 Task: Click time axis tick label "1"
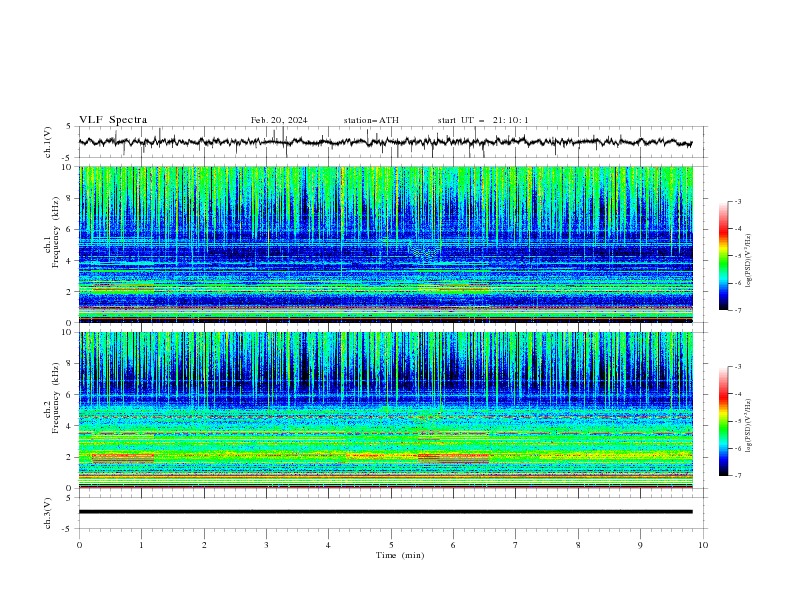[x=141, y=545]
